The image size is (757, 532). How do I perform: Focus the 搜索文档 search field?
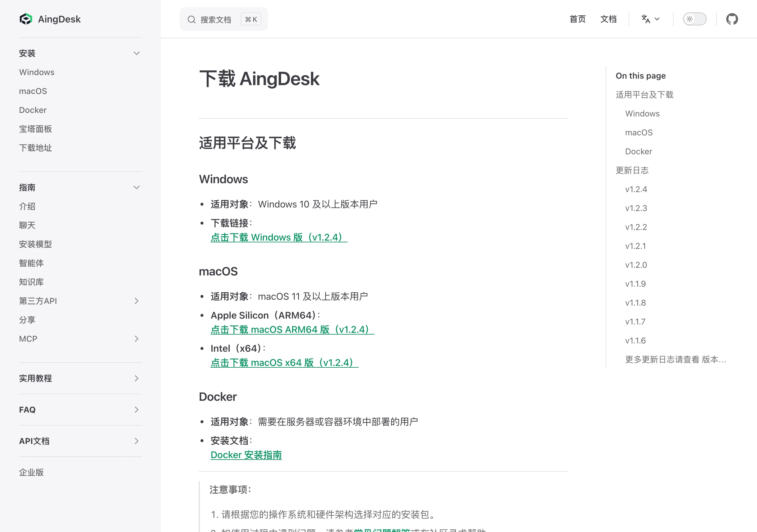[x=224, y=19]
